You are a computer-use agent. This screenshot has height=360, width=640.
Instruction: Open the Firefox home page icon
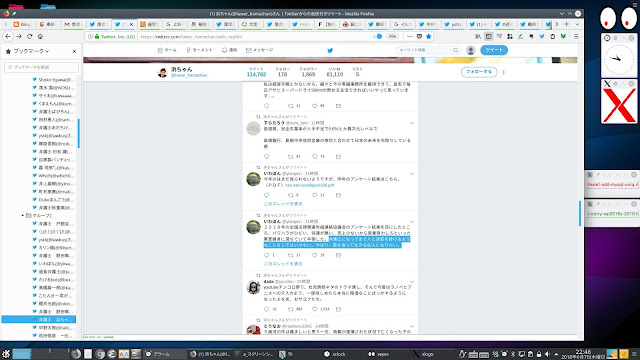tap(40, 36)
